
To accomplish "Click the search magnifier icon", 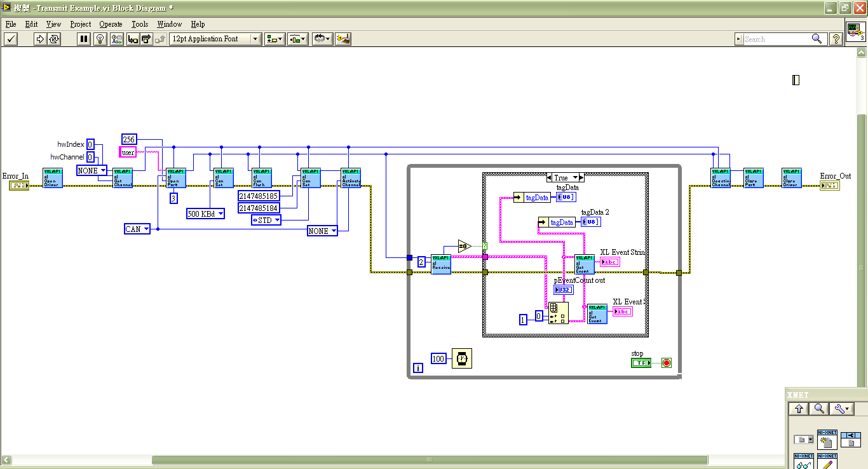I will (817, 39).
